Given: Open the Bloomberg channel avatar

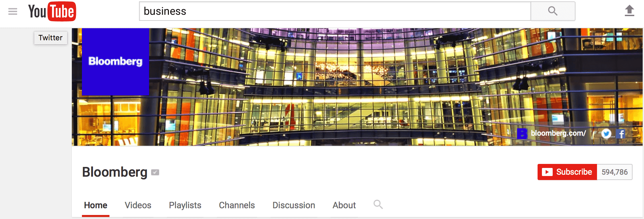Looking at the screenshot, I should 116,62.
